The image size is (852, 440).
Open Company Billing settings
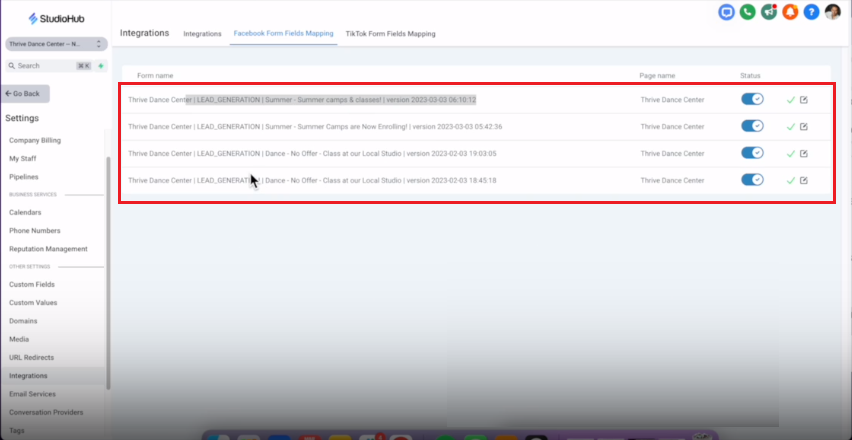(35, 140)
